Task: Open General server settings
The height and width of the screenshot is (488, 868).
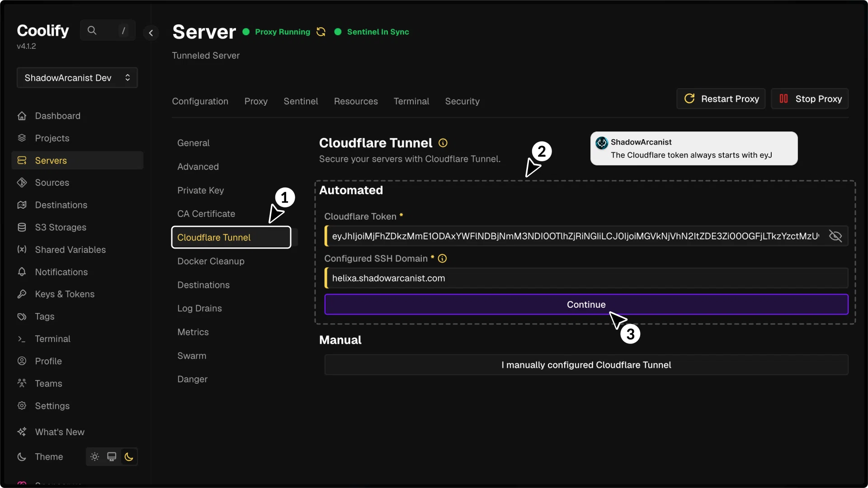Action: (193, 143)
